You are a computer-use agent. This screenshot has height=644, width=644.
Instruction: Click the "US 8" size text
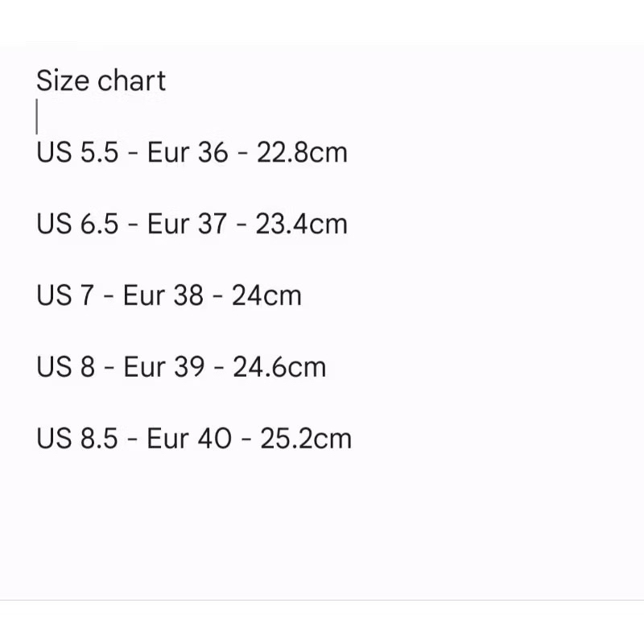click(66, 367)
